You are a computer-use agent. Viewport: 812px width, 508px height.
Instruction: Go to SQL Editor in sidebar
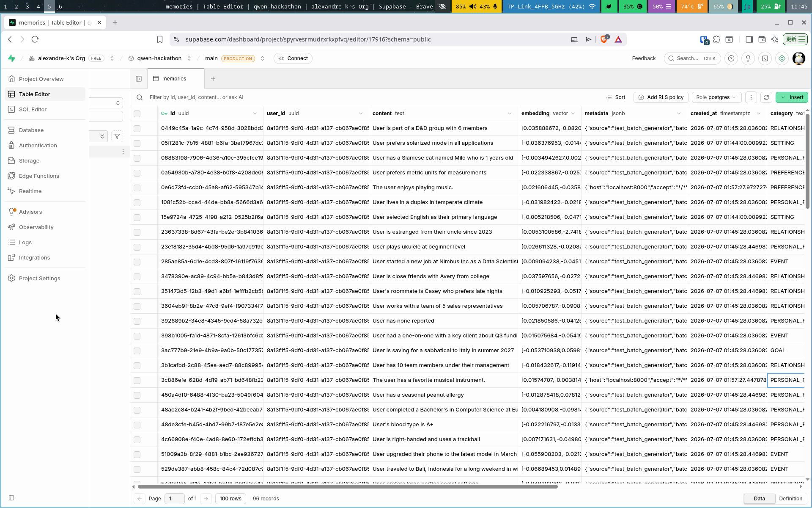[x=45, y=109]
